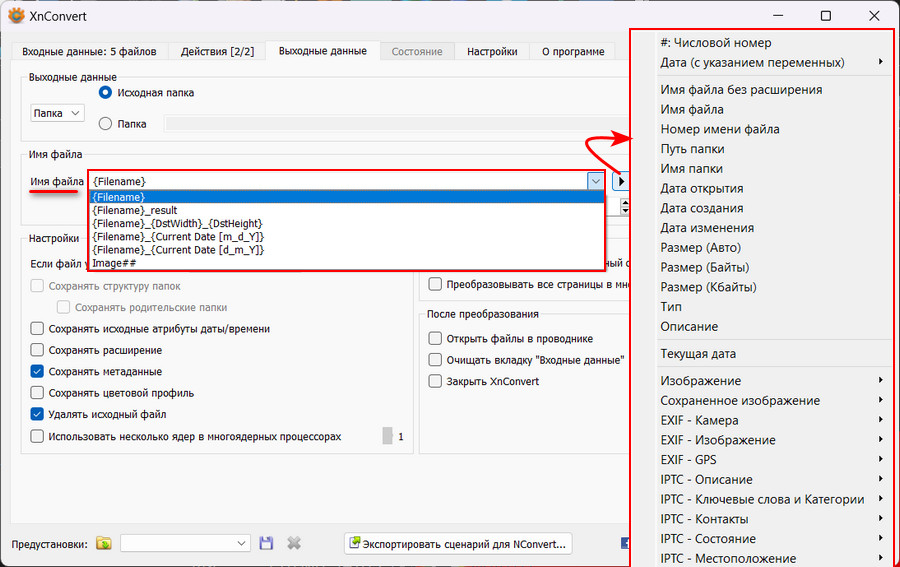This screenshot has width=900, height=567.
Task: Select {Filename}_{Current Date [m_d_Y]} pattern
Action: coord(347,236)
